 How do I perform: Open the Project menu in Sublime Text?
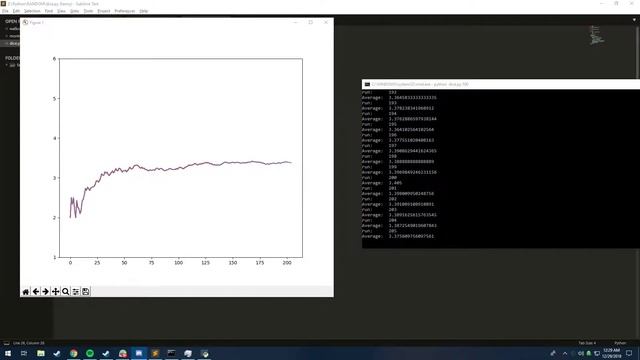click(104, 11)
